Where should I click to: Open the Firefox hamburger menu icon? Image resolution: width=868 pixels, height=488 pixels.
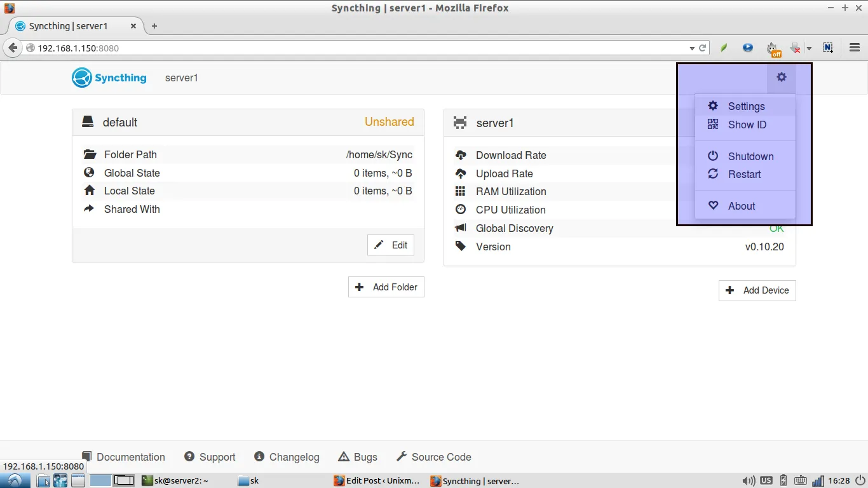tap(855, 48)
